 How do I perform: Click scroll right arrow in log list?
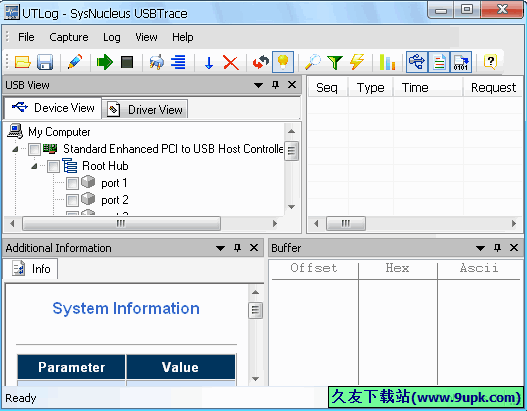point(514,223)
